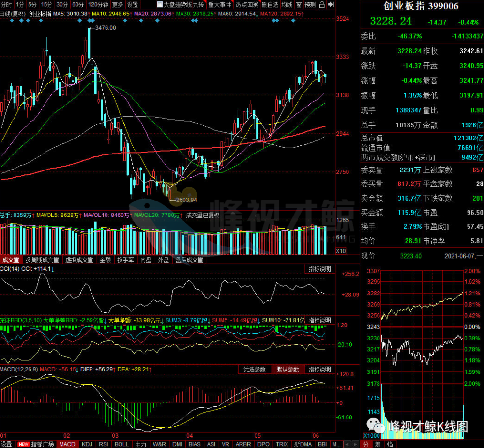Select the 主力 indicator tab
This screenshot has height=448, width=484.
click(x=141, y=444)
